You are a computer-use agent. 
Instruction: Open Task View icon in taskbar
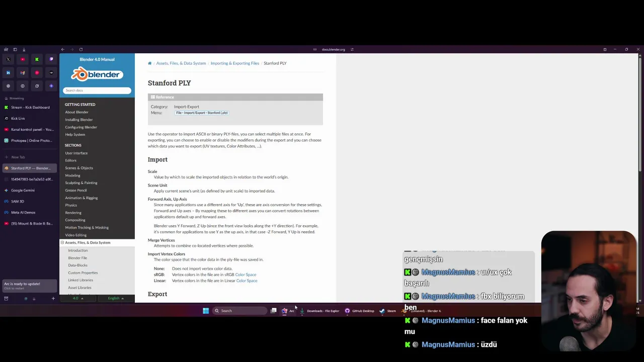tap(273, 311)
